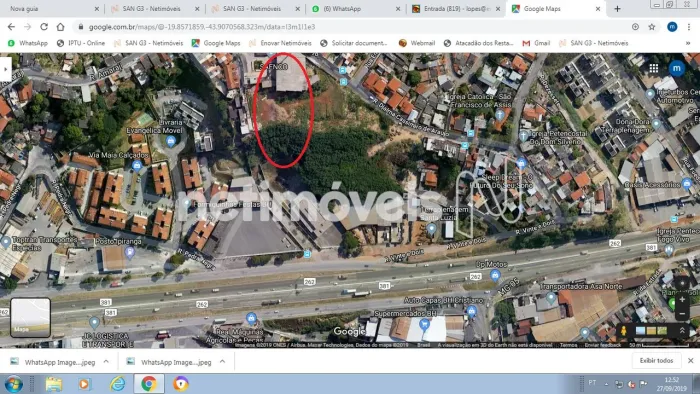
Task: Click the install app icon in address bar
Action: 635,27
